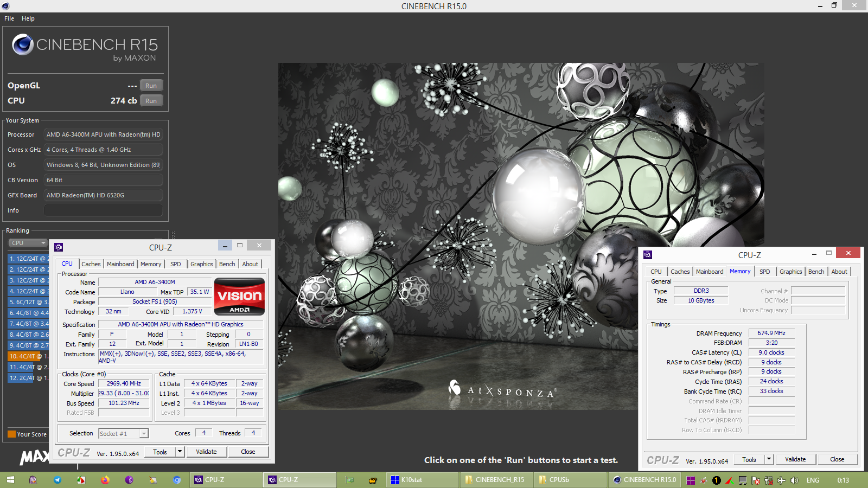868x488 pixels.
Task: Select ranking entry 5. 6C/12T
Action: [29, 302]
